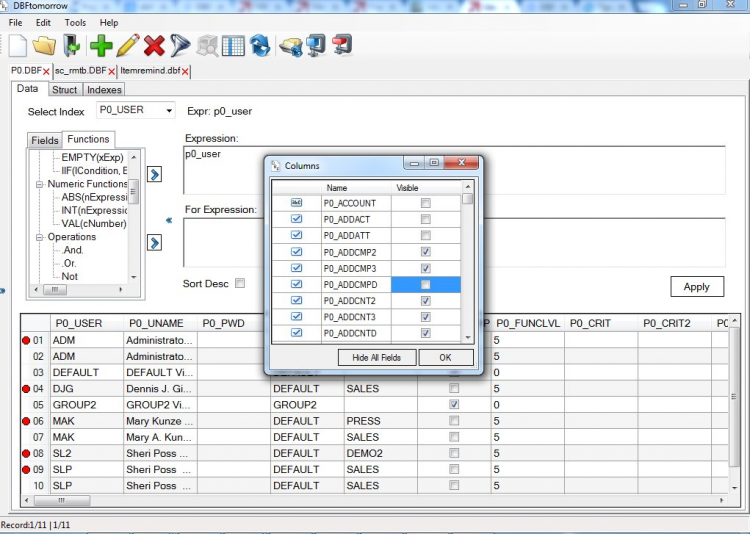Click the red X Delete record icon
Image resolution: width=750 pixels, height=534 pixels.
pos(154,45)
